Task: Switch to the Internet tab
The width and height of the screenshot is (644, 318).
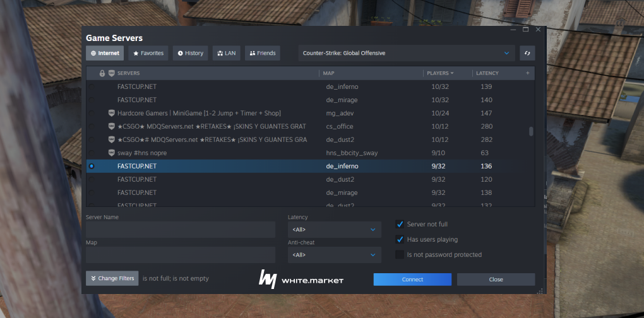Action: click(105, 54)
